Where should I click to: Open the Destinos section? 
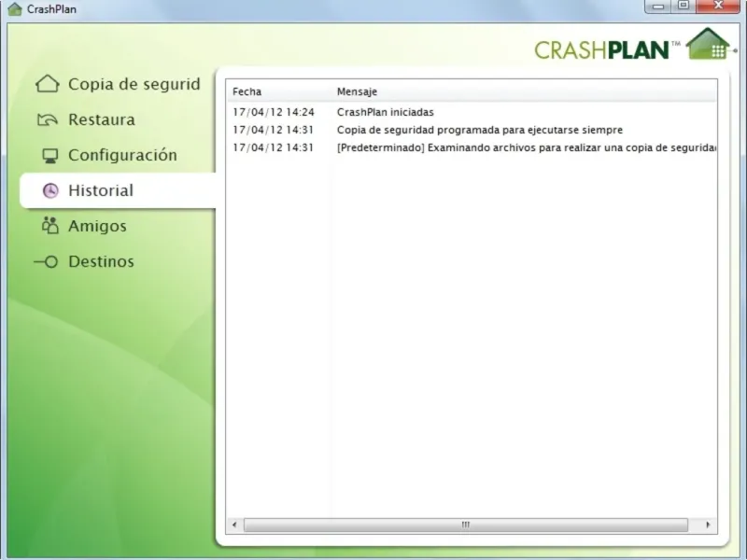coord(102,261)
